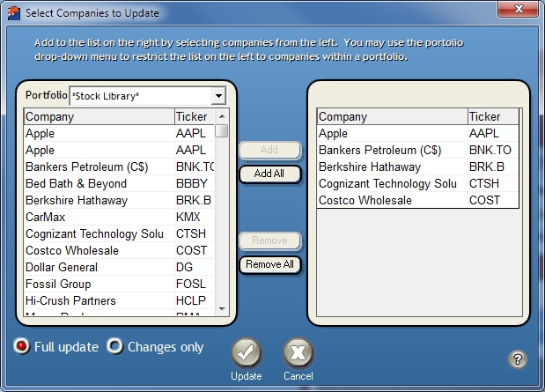Open the Portfolio drop-down arrow

[218, 96]
